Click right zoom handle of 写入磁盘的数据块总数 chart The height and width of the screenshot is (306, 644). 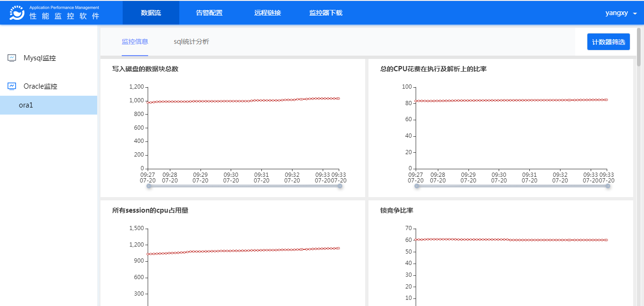click(340, 186)
